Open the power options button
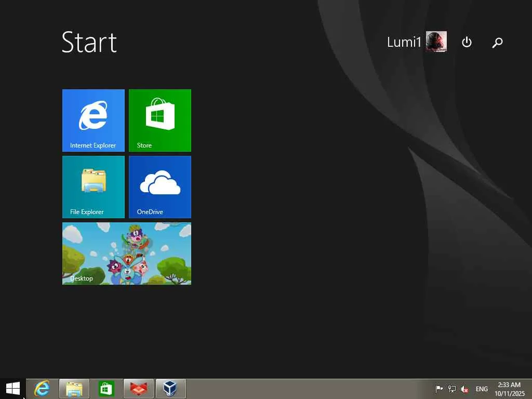Screen dimensions: 532x399 467,42
